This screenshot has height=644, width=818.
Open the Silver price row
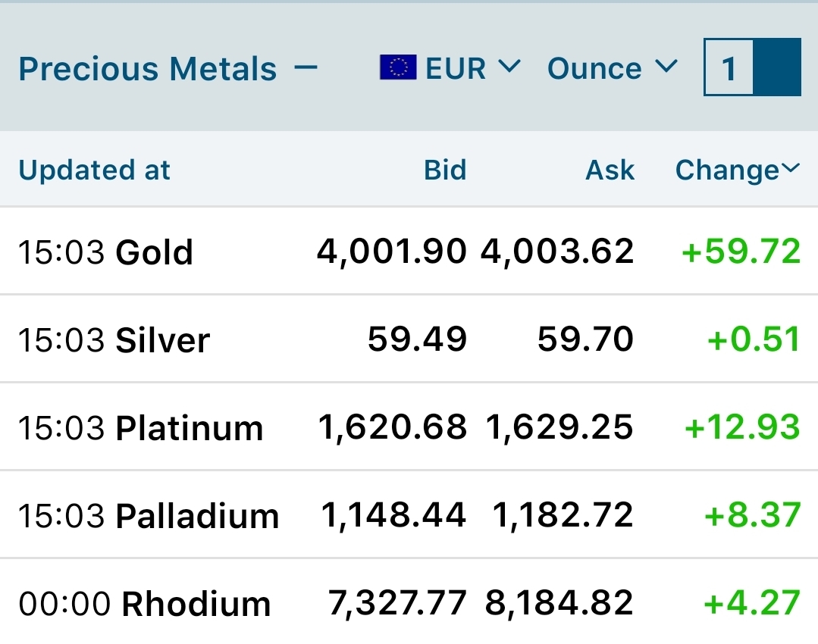pyautogui.click(x=409, y=339)
